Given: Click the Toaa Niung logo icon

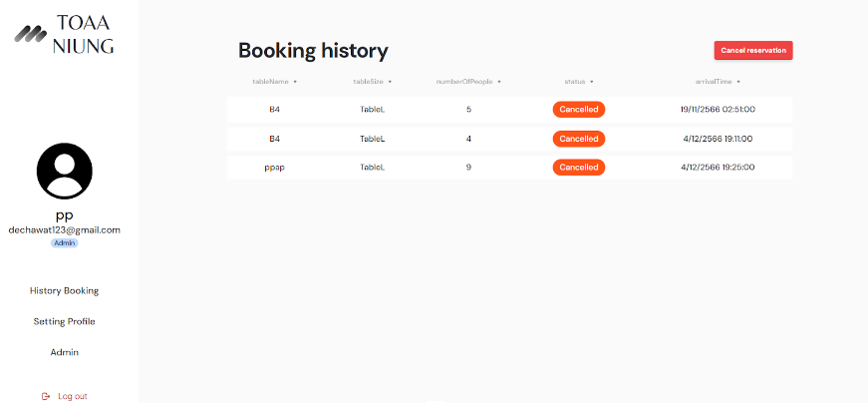Looking at the screenshot, I should 32,34.
